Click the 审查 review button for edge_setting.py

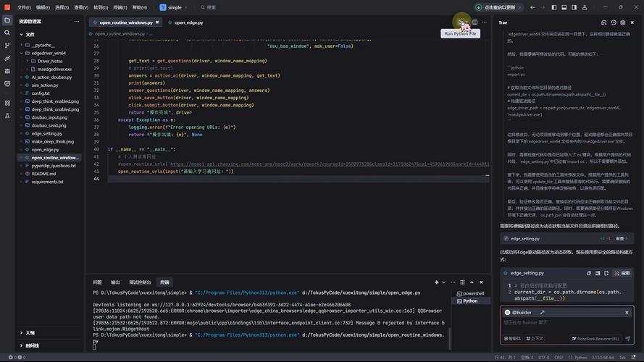pos(622,238)
